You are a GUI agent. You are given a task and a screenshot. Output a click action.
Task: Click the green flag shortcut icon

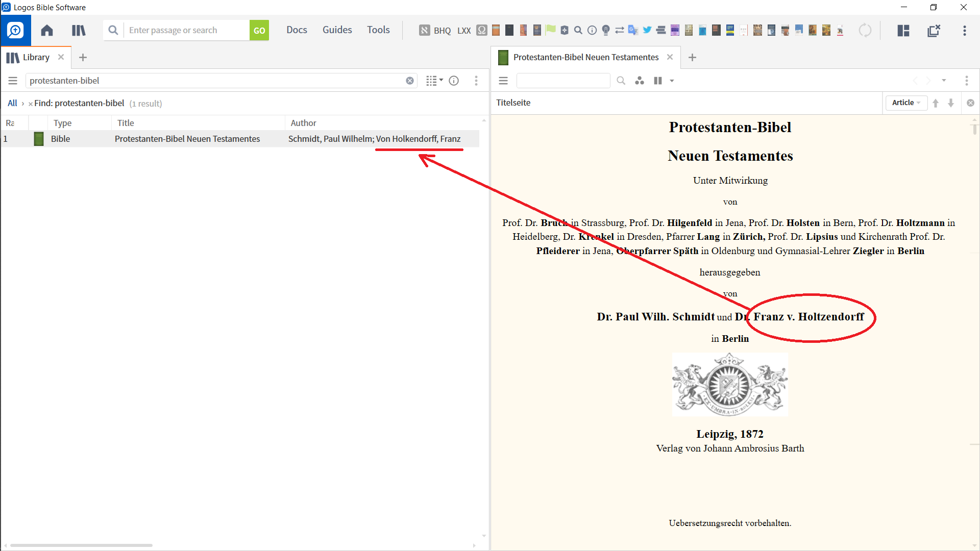[551, 30]
